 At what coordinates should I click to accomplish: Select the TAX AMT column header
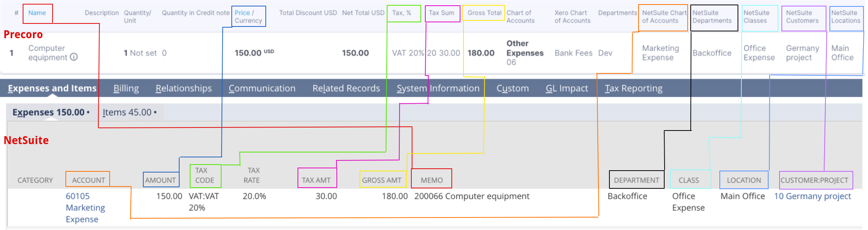(316, 180)
